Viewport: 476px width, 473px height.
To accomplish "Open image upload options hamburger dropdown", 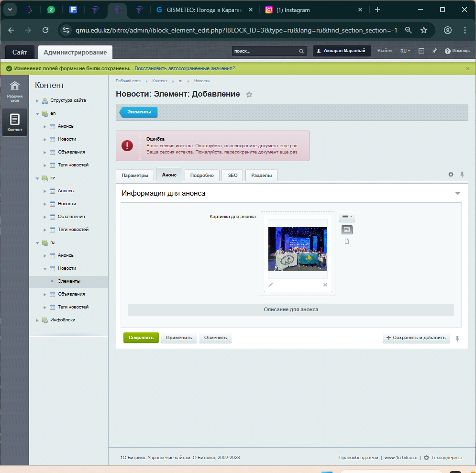I will pyautogui.click(x=347, y=217).
